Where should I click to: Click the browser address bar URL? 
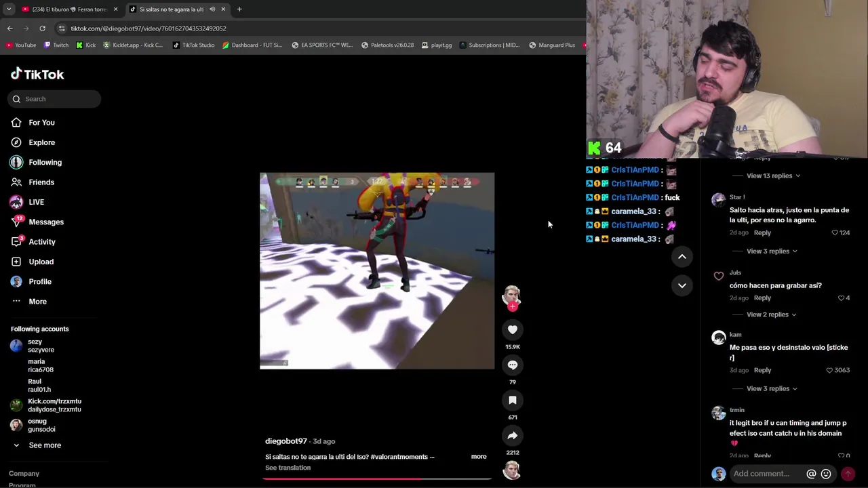pyautogui.click(x=149, y=28)
